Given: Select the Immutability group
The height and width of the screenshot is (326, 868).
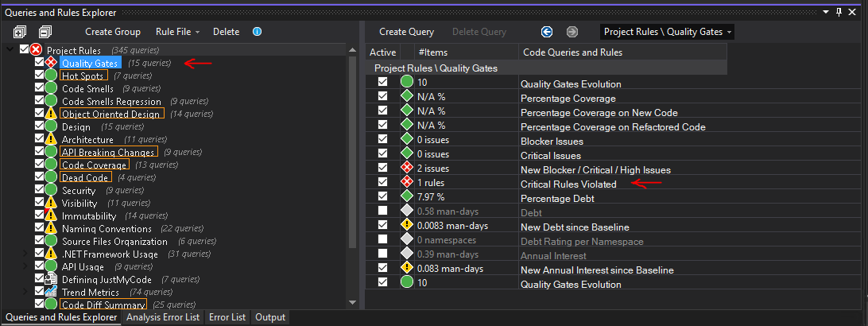Looking at the screenshot, I should point(89,215).
